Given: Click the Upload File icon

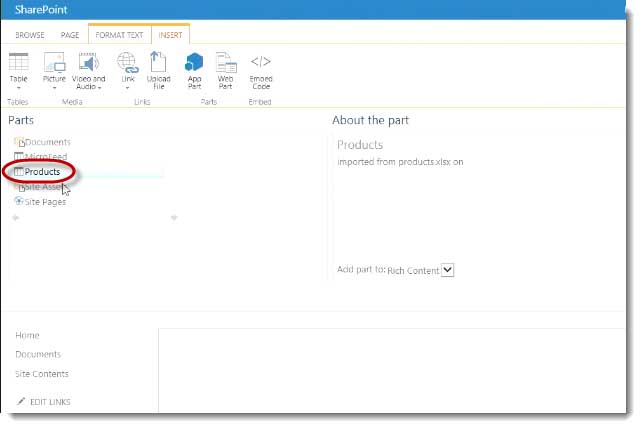Looking at the screenshot, I should (x=158, y=61).
